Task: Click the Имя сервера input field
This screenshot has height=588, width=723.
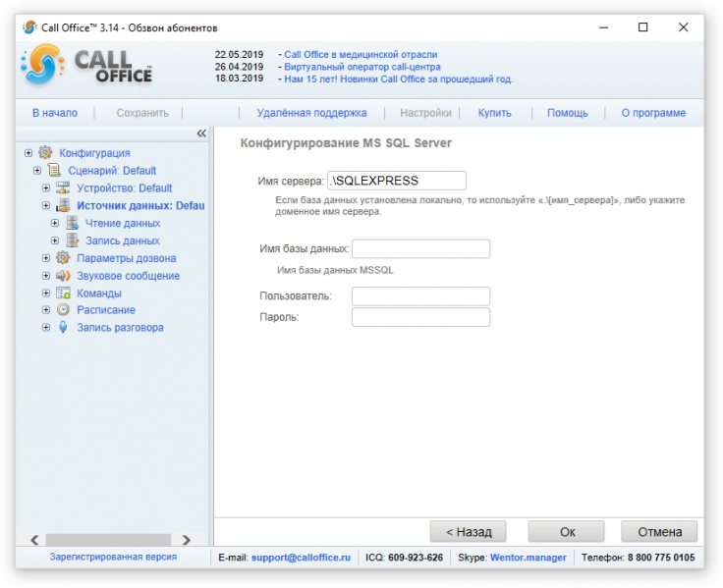Action: (x=397, y=181)
